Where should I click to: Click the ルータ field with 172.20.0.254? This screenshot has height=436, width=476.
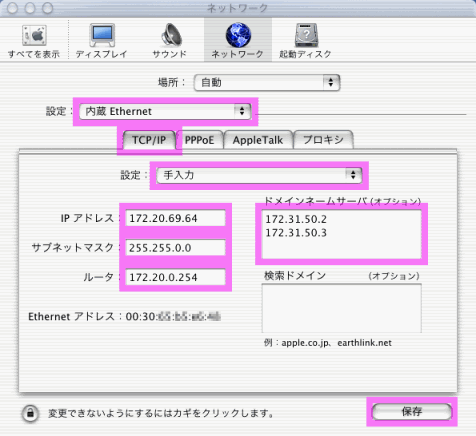[175, 277]
